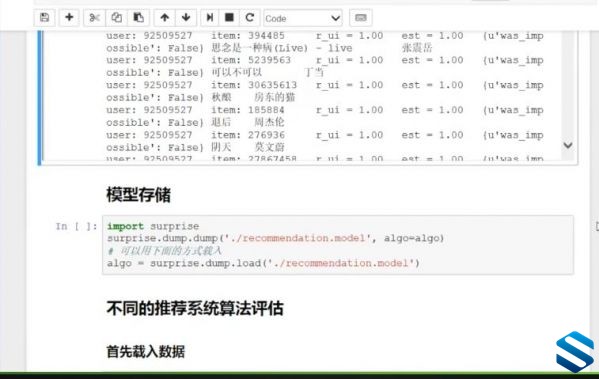Click the surprise.dump.dump line in code cell
Viewport: 599px width, 379px height.
coord(275,238)
